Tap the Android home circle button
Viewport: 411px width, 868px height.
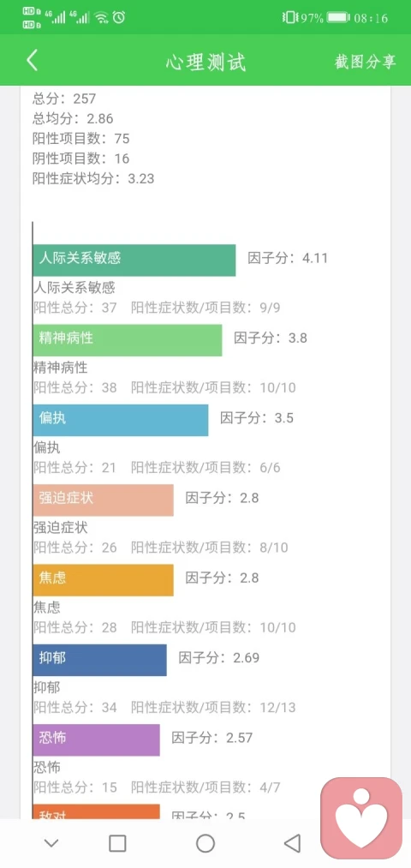click(x=205, y=843)
